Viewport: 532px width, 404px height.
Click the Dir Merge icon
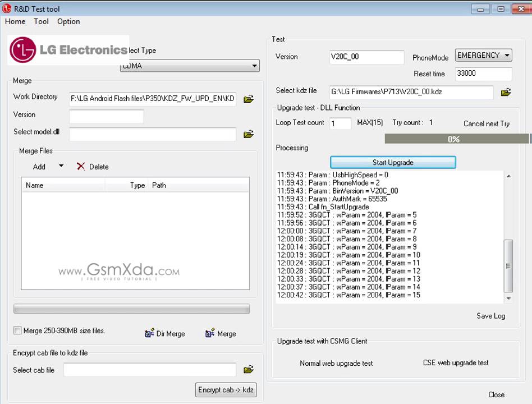pos(150,333)
